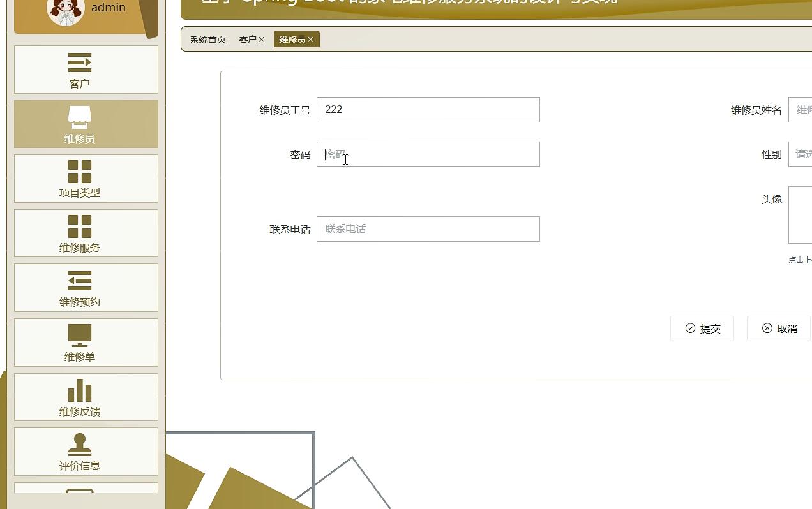Viewport: 812px width, 509px height.
Task: Click the 取消 cancel button
Action: pyautogui.click(x=779, y=328)
